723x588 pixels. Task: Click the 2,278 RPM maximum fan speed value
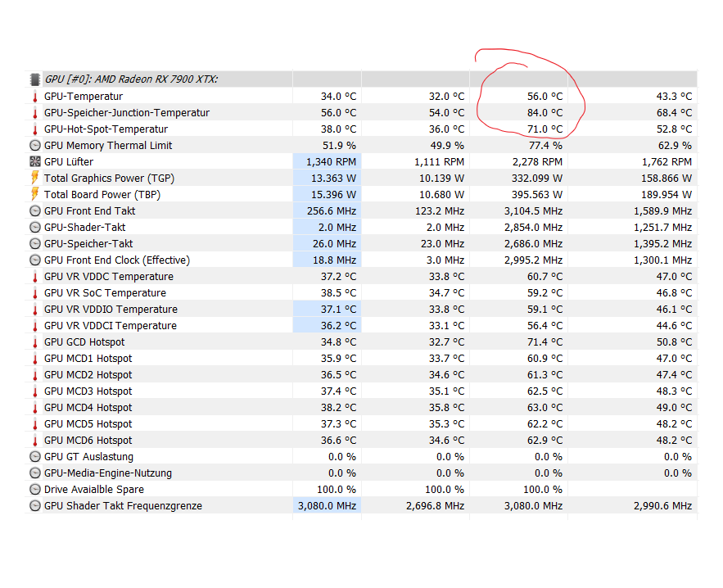pyautogui.click(x=537, y=162)
